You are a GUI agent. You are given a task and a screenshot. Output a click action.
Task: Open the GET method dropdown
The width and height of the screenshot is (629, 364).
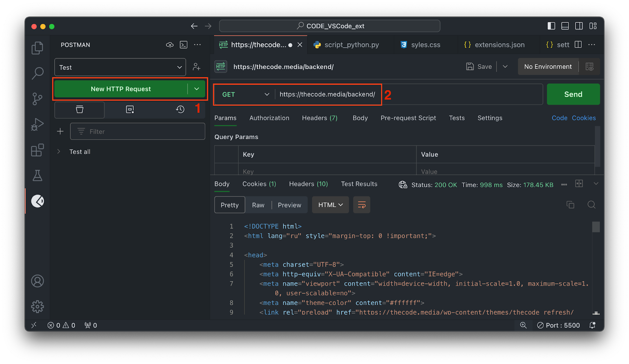245,94
